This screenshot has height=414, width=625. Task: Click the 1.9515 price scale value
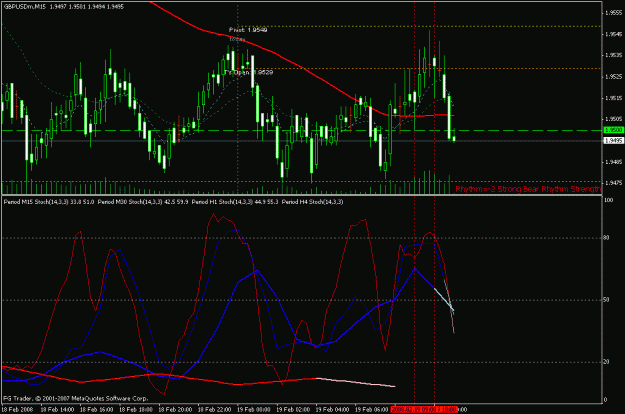[613, 98]
